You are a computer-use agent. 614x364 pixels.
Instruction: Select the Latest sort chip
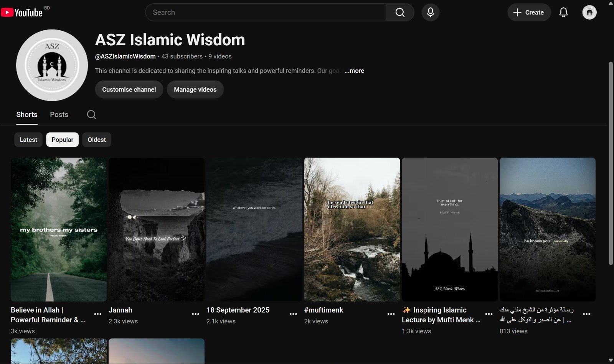coord(28,140)
